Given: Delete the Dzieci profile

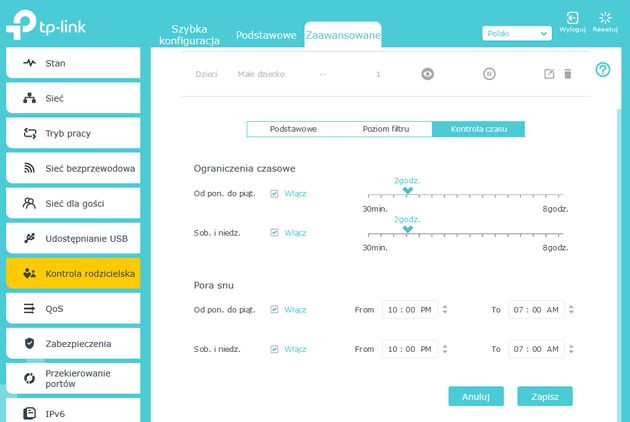Looking at the screenshot, I should click(568, 74).
